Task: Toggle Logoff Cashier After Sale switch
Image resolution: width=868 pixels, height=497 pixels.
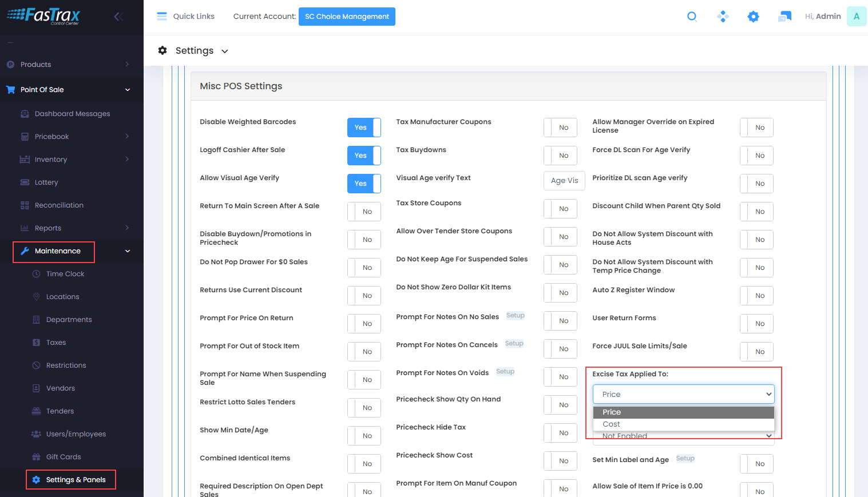Action: pos(364,156)
